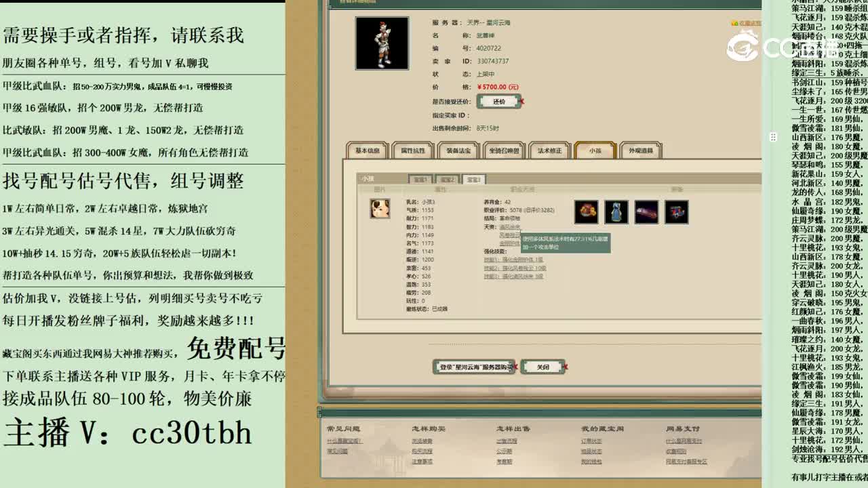Open first link under 网易支付

point(684,441)
